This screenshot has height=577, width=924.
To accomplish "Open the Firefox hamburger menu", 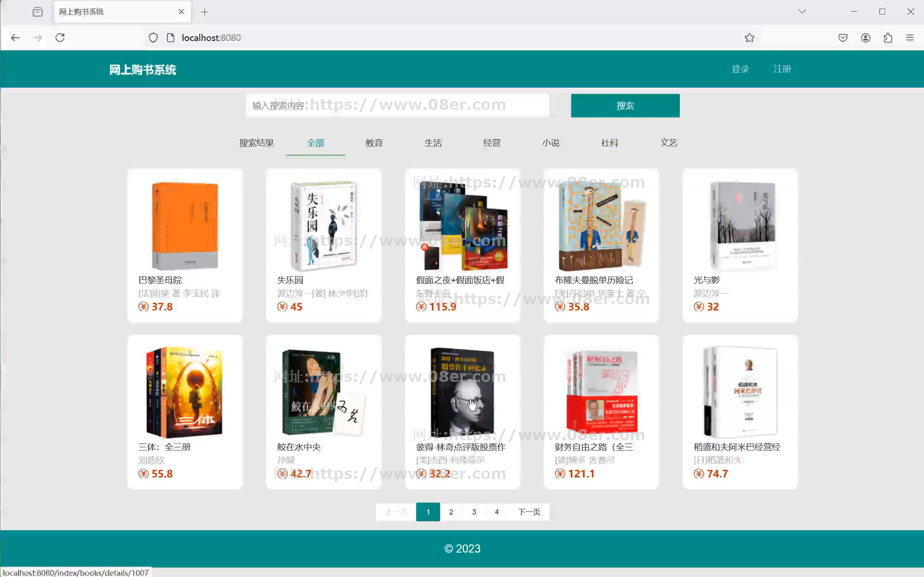I will coord(910,38).
